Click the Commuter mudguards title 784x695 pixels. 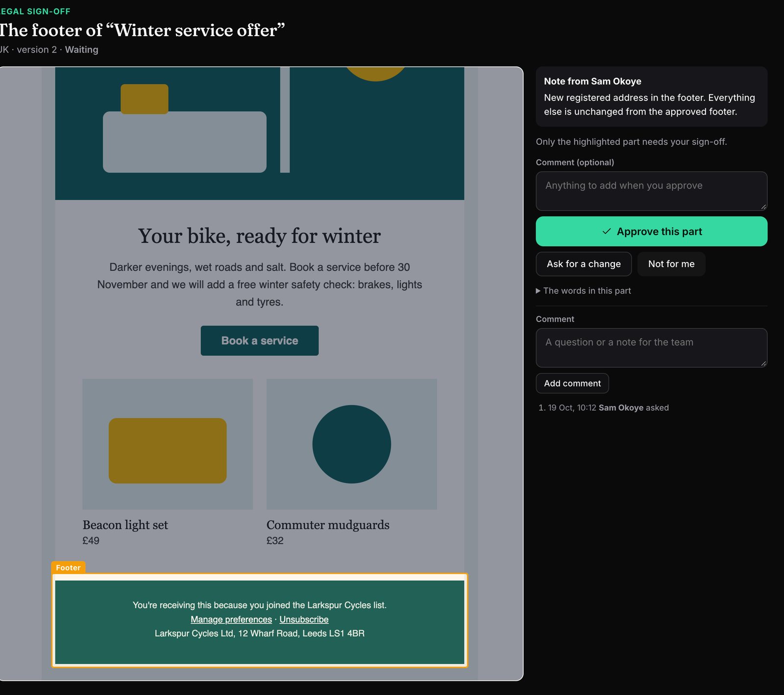pyautogui.click(x=328, y=525)
